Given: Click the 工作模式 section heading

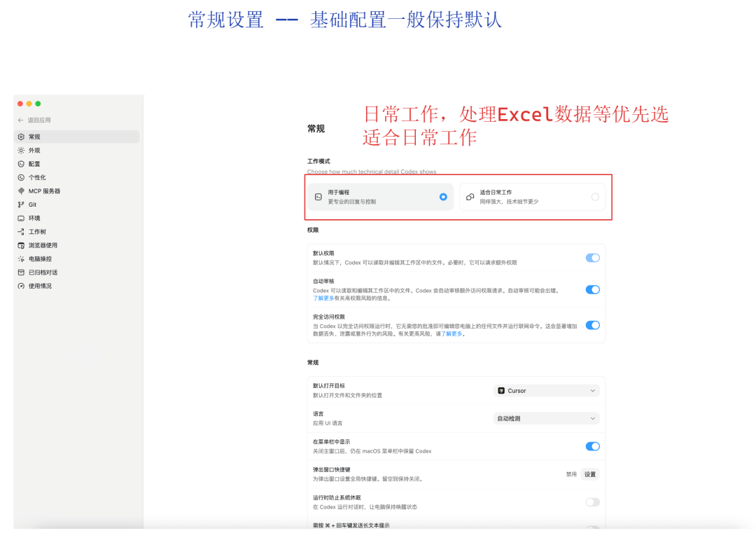Looking at the screenshot, I should click(318, 161).
